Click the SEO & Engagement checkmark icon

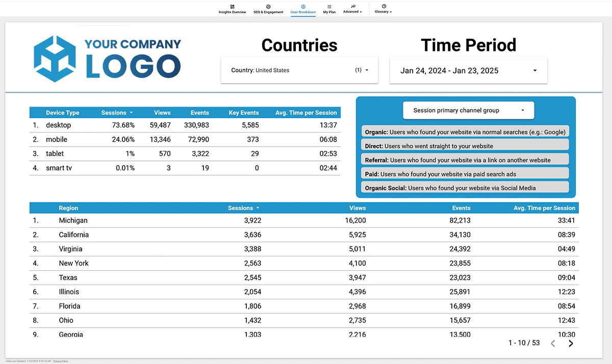268,7
